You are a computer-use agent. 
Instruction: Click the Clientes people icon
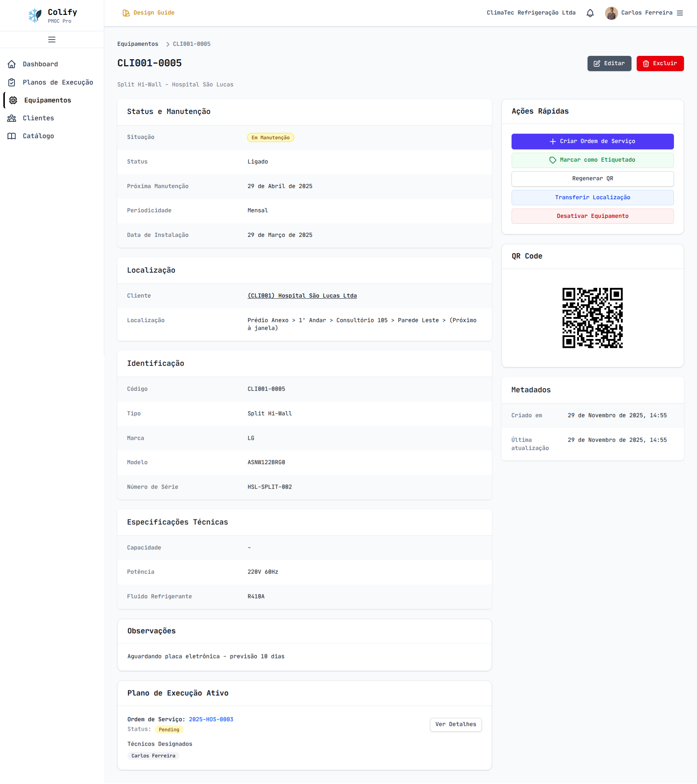pyautogui.click(x=12, y=118)
